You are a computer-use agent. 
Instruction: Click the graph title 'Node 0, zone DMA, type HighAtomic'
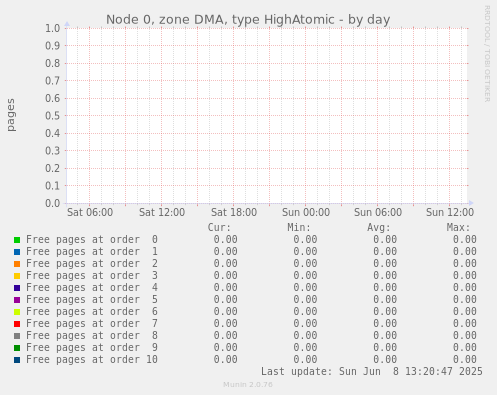(x=220, y=20)
